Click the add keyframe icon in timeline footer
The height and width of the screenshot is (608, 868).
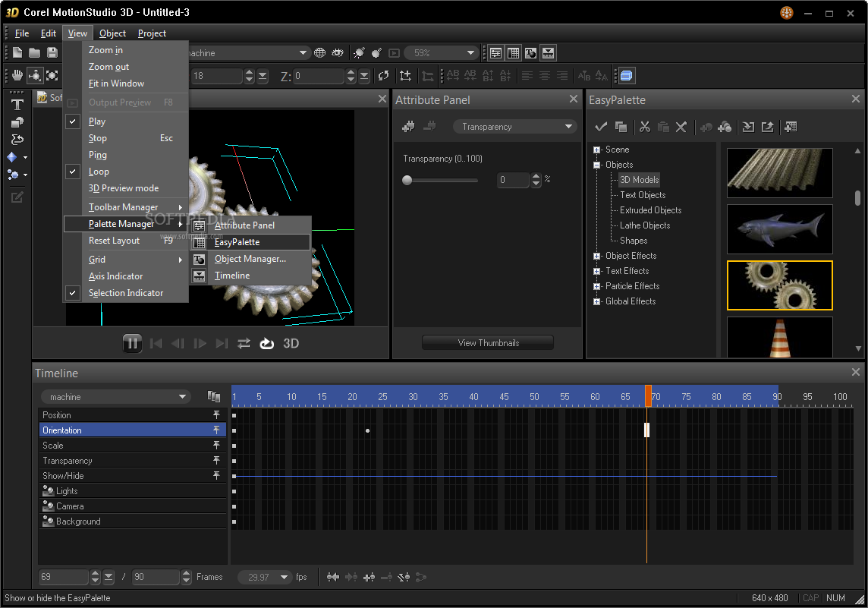[x=370, y=577]
